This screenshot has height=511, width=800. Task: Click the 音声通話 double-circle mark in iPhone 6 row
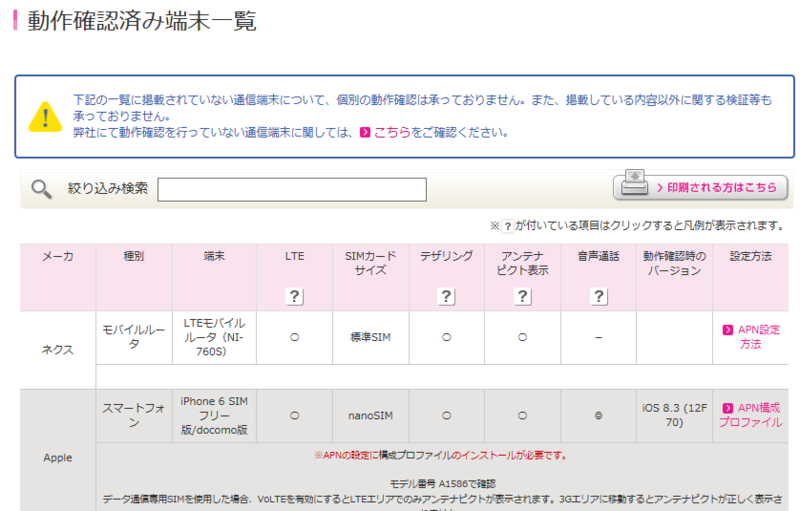(598, 416)
